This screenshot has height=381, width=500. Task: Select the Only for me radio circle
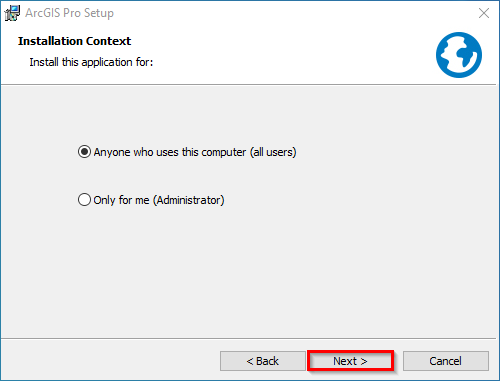(84, 200)
